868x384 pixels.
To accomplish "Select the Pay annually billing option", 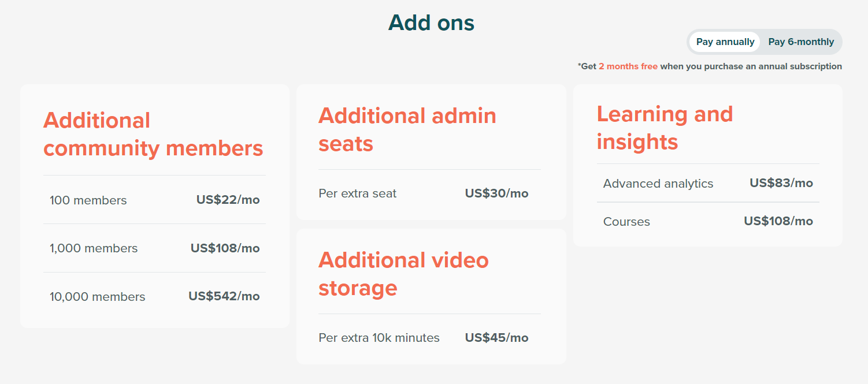I will 724,41.
